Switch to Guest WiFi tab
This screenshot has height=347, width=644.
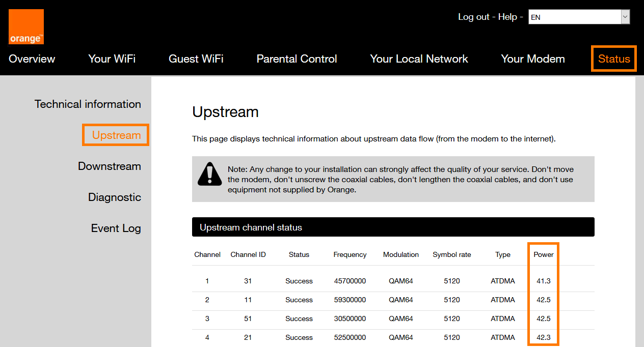(196, 59)
